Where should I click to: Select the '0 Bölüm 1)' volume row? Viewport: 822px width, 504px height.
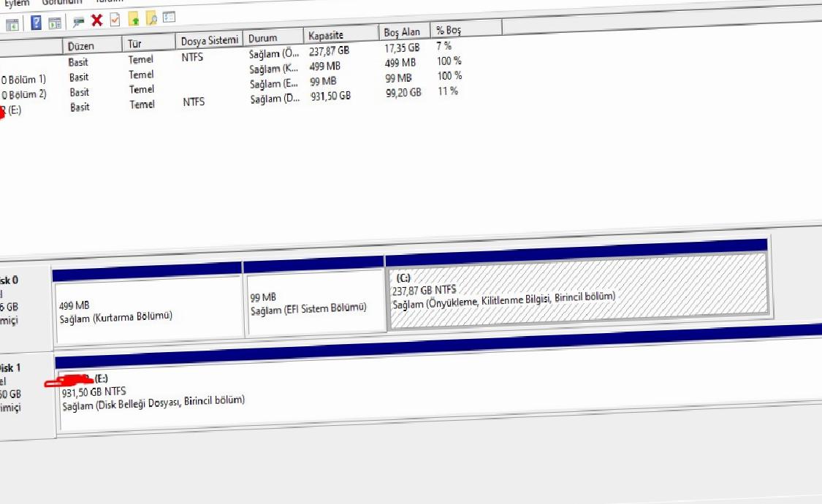[23, 80]
